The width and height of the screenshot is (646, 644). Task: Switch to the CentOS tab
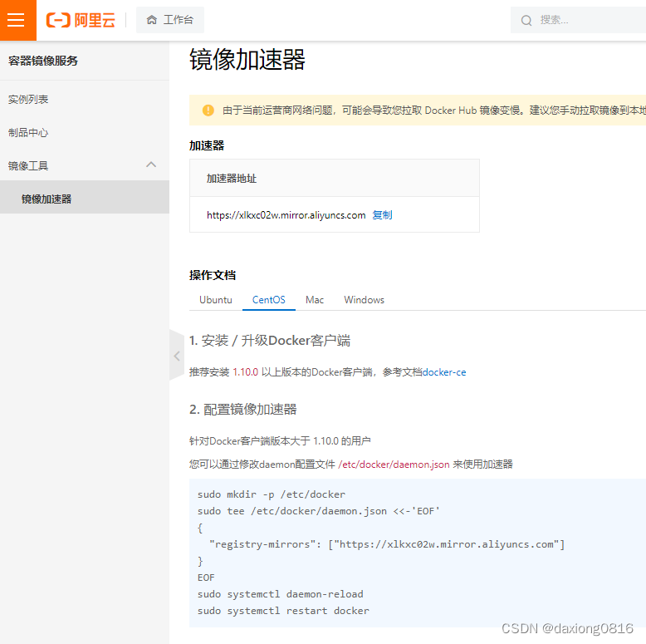tap(269, 300)
